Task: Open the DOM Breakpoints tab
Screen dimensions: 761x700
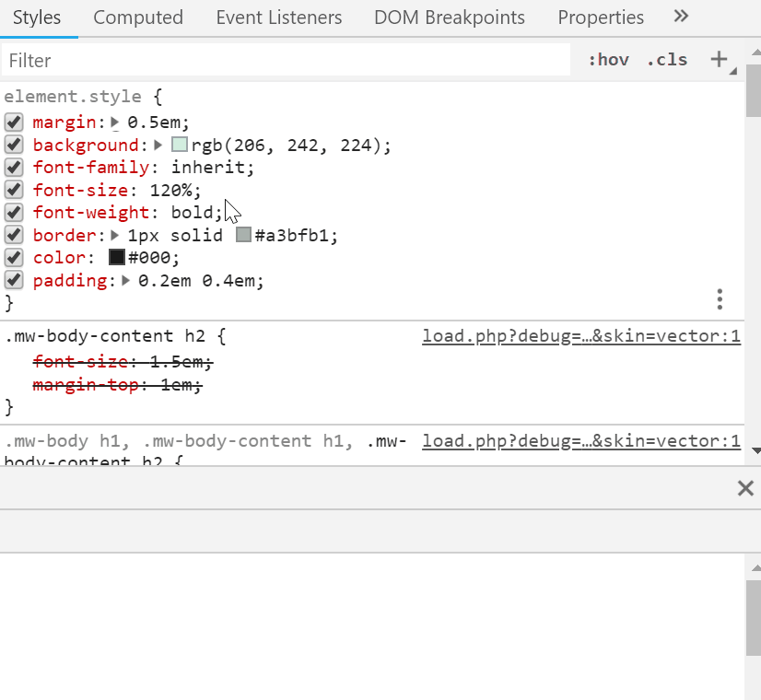Action: [450, 17]
